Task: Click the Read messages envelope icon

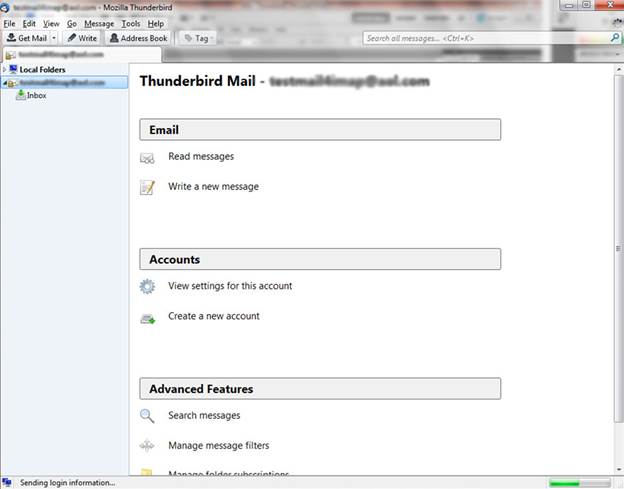Action: [x=147, y=158]
